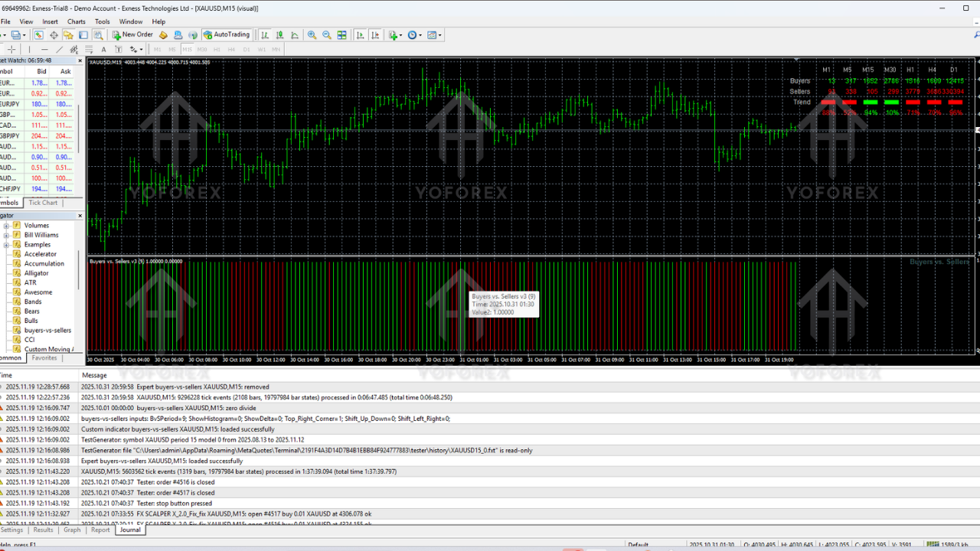Select the horizontal line drawing tool
Screen dimensions: 980x551
point(44,49)
